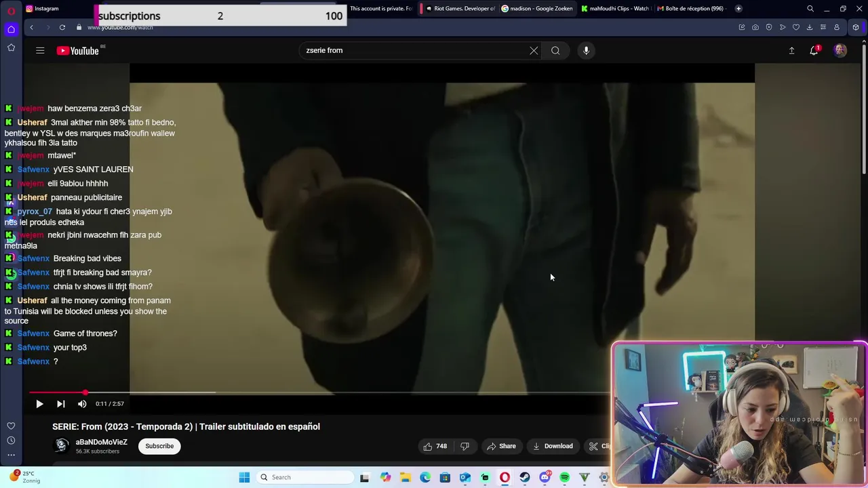Image resolution: width=868 pixels, height=488 pixels.
Task: Take a snapshot with the camera icon
Action: point(755,27)
